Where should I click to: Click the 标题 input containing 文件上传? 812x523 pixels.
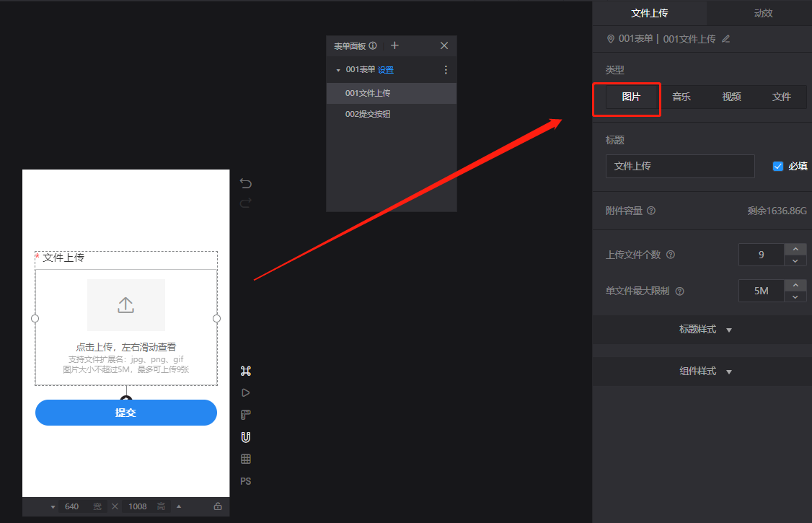tap(680, 166)
